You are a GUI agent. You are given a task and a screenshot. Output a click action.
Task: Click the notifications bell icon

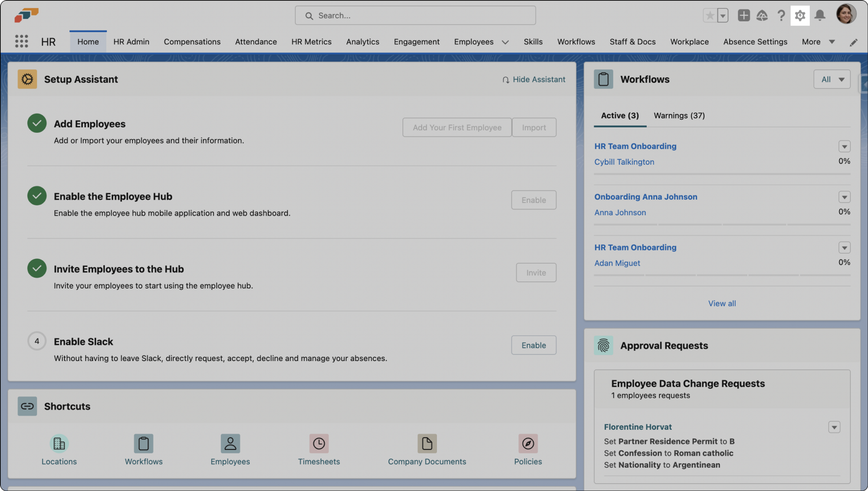pos(819,16)
